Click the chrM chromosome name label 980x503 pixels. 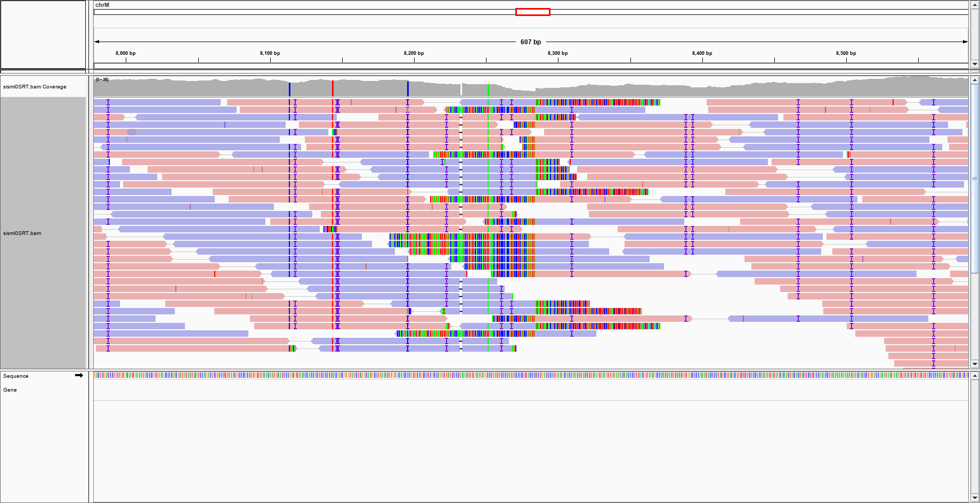[x=102, y=5]
